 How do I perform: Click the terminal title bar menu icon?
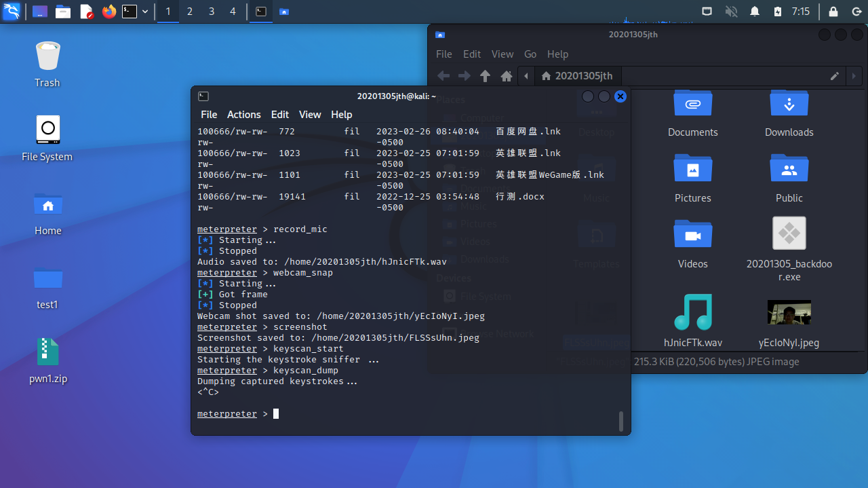[x=203, y=96]
